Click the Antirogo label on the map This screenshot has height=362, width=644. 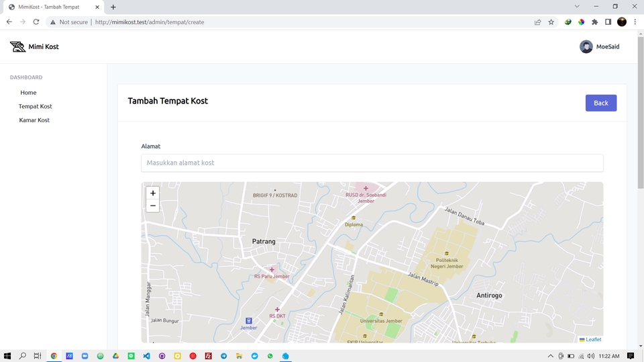[x=489, y=296]
